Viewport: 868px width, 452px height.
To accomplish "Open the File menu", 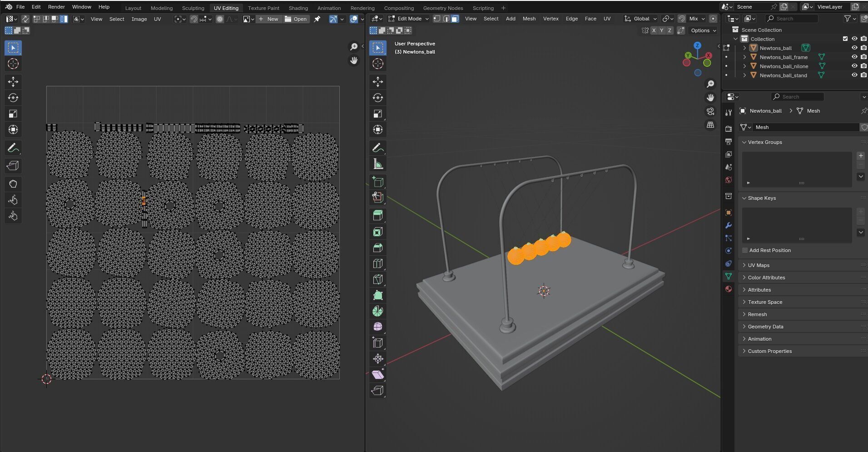I will point(20,7).
